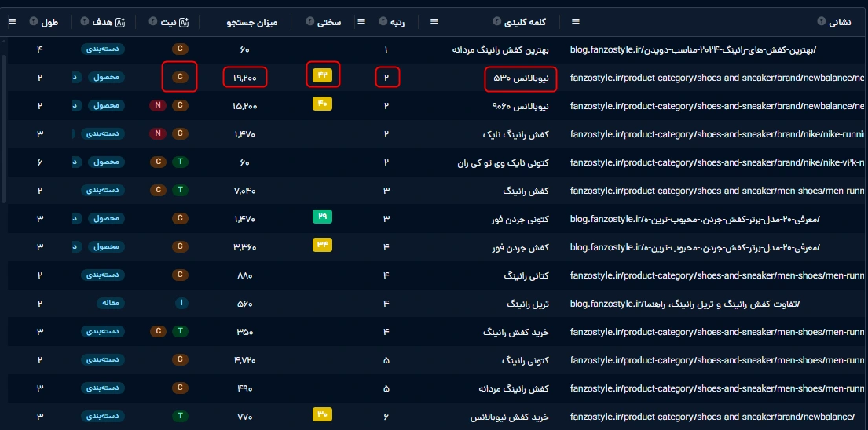Select the keyword نیوبالانس ۵۳۰
868x430 pixels.
[521, 78]
